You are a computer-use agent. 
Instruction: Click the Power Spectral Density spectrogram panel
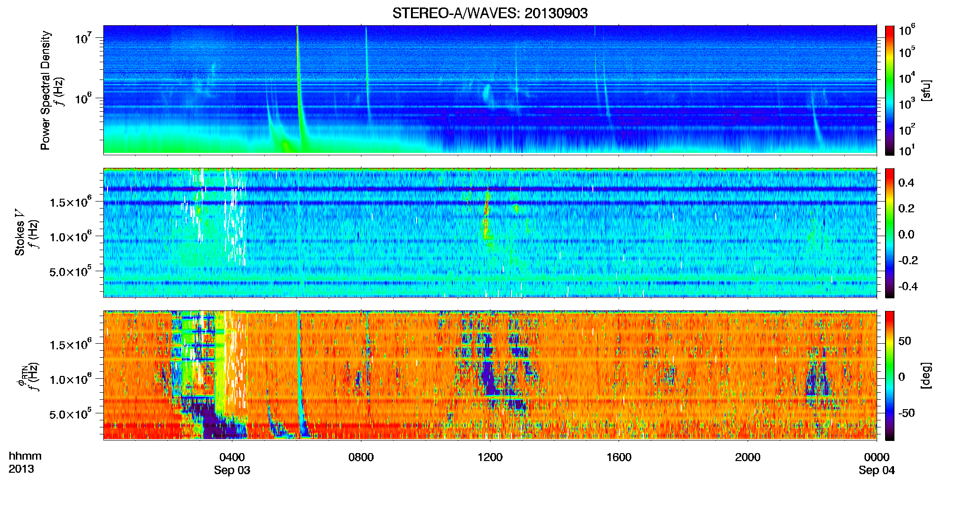click(x=490, y=90)
